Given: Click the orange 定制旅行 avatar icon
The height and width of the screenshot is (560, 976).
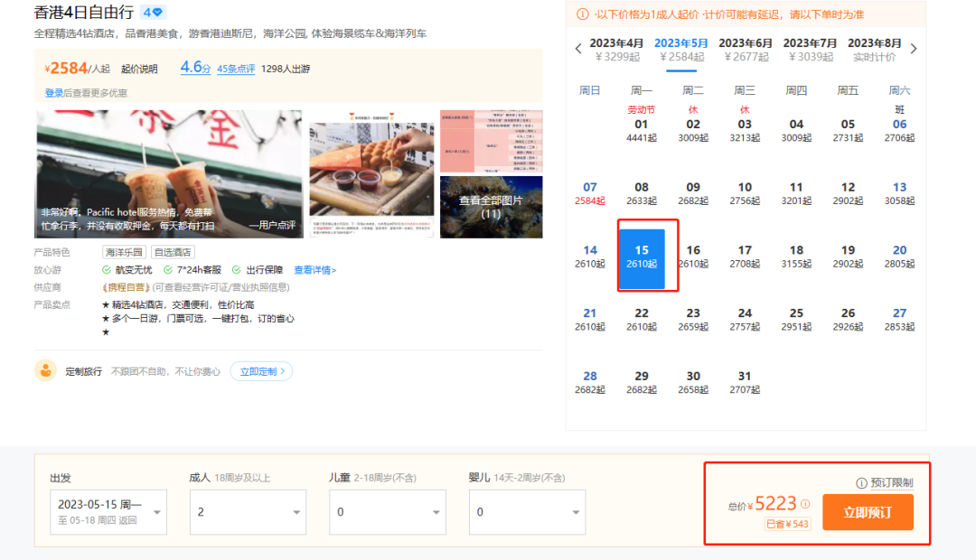Looking at the screenshot, I should [x=45, y=370].
